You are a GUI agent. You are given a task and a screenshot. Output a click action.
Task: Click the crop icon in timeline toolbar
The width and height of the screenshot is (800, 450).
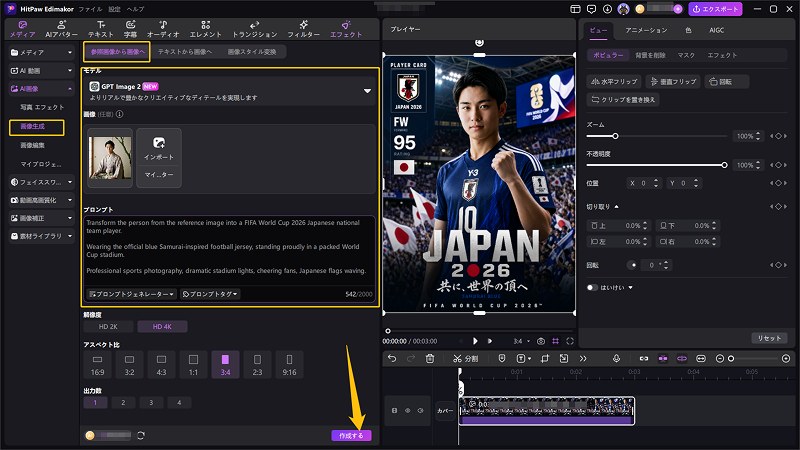(x=544, y=359)
